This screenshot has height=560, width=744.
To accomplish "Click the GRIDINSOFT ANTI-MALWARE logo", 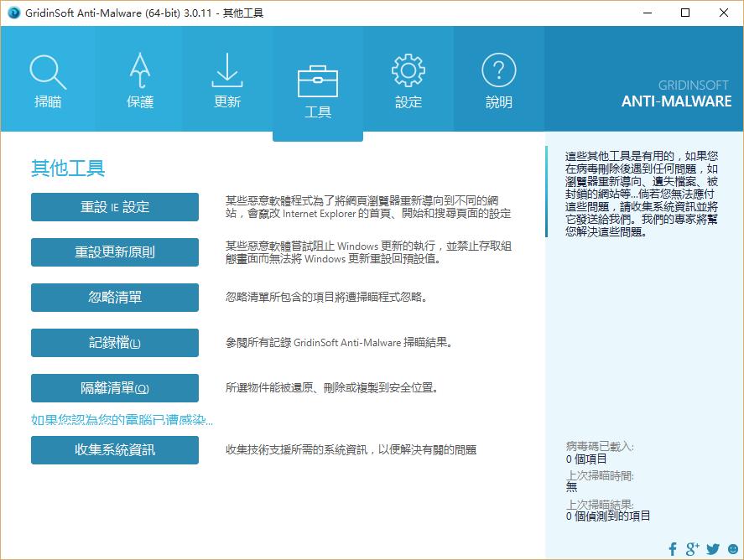I will pos(676,94).
